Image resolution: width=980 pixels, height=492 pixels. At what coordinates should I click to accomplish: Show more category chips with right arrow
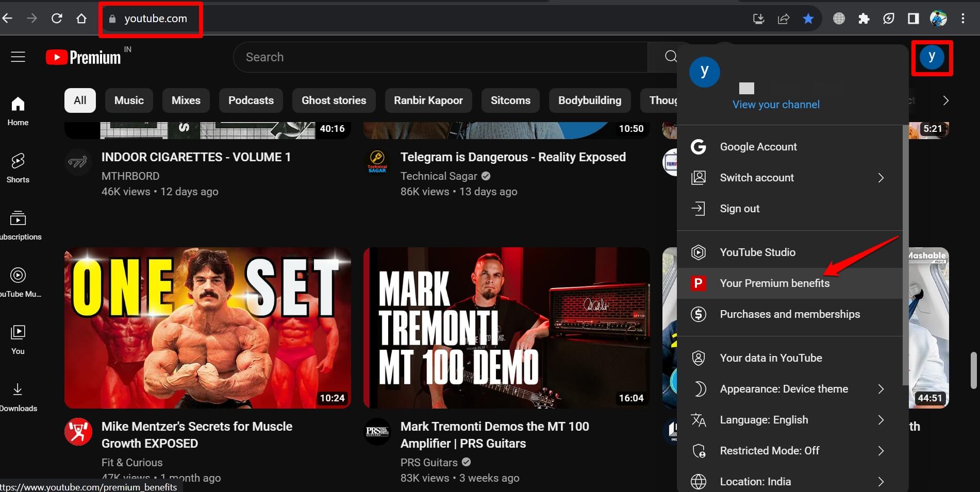[x=945, y=100]
